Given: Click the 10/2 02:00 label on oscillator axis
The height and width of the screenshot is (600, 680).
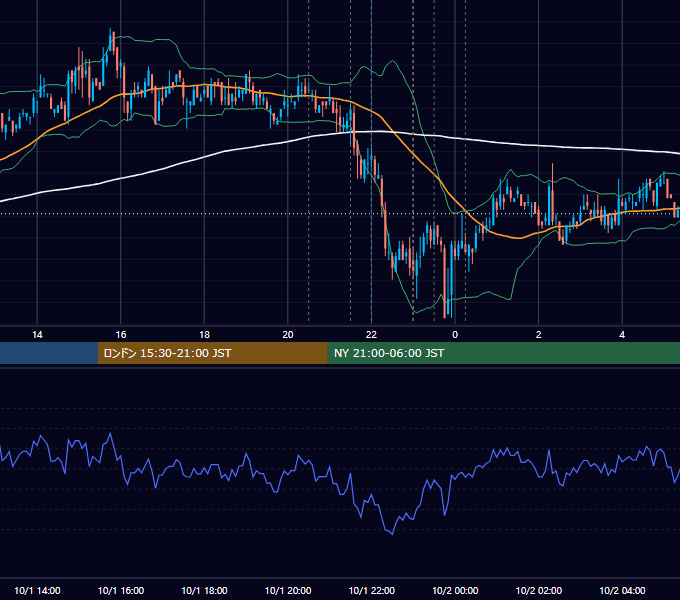Looking at the screenshot, I should coord(539,590).
